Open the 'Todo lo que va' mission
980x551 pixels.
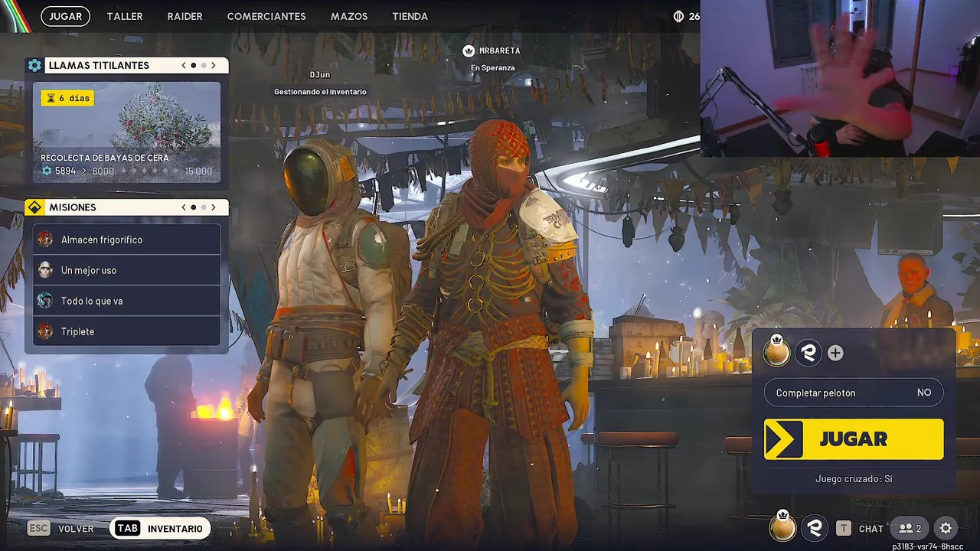[126, 301]
